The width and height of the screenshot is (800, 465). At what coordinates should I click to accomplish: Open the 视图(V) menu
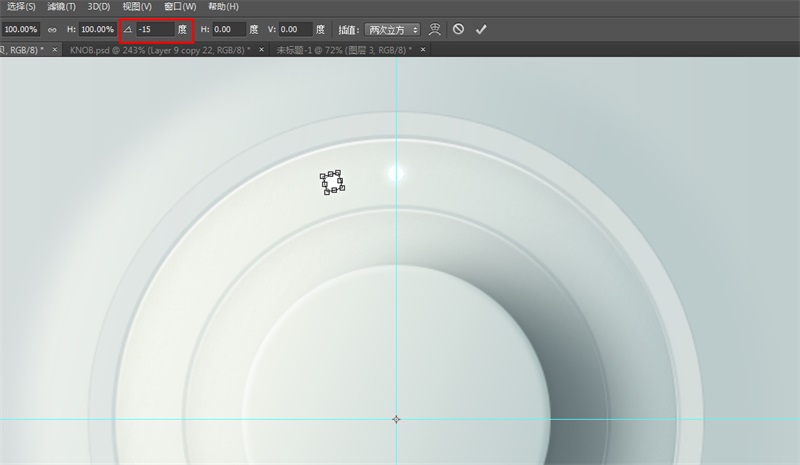tap(137, 7)
